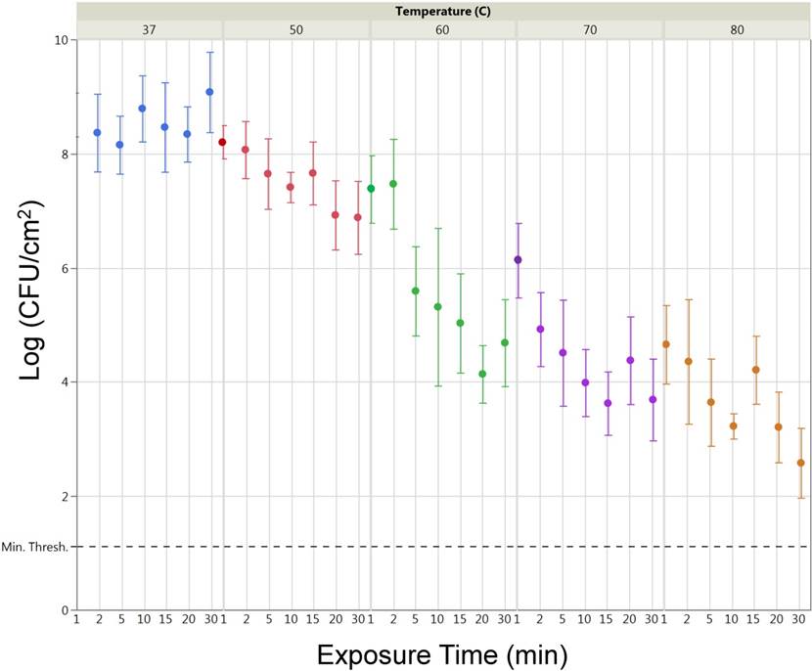Click the y-axis tick label 2
This screenshot has height=671, width=812.
(x=66, y=497)
